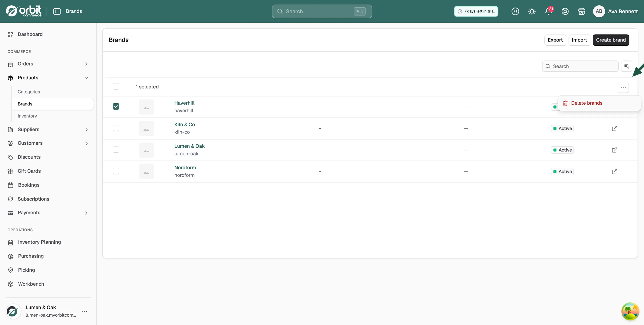Select Delete brands from menu
The width and height of the screenshot is (644, 325).
click(599, 103)
